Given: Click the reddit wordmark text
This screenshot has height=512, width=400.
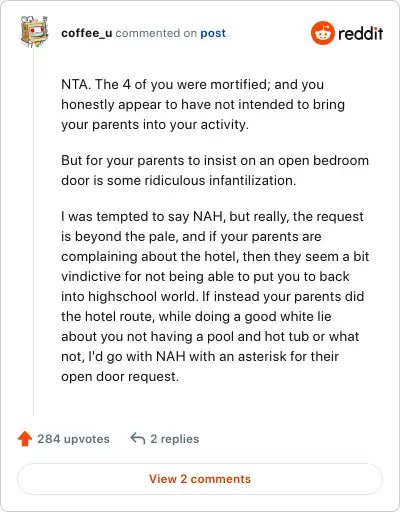Looking at the screenshot, I should click(x=361, y=33).
